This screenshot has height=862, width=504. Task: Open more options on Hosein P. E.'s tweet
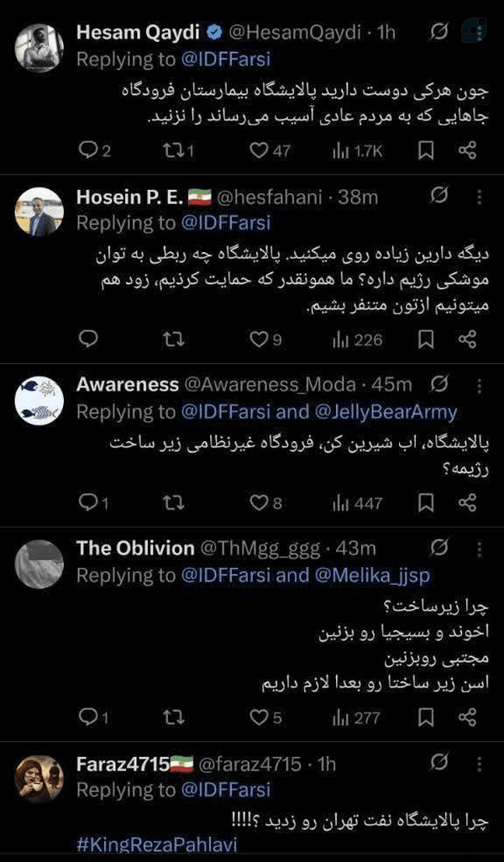[x=480, y=197]
